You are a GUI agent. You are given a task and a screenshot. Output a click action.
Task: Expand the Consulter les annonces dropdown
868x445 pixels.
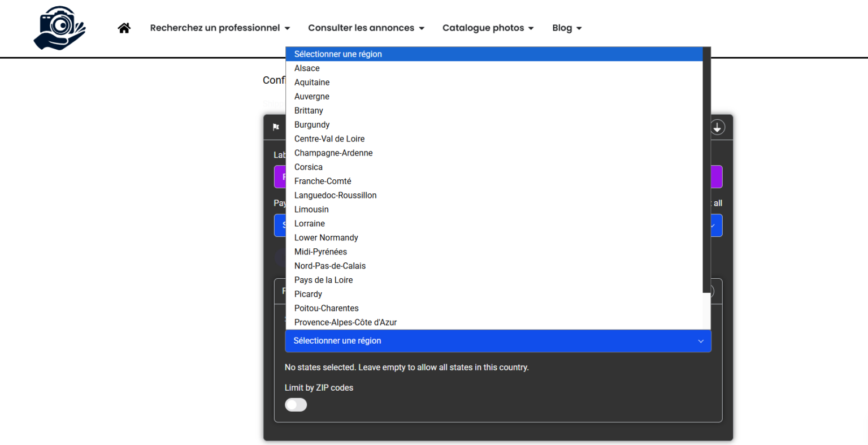[x=366, y=28]
